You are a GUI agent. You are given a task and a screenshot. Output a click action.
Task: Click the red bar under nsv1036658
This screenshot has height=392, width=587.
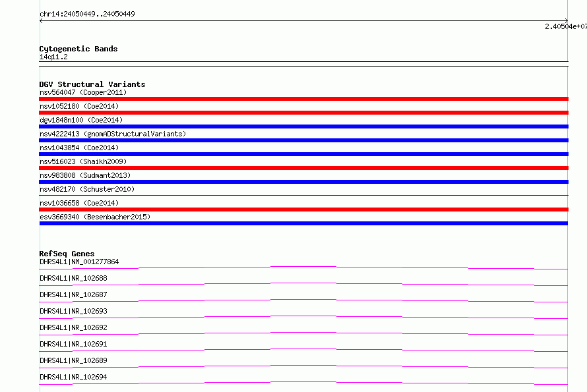(x=303, y=210)
